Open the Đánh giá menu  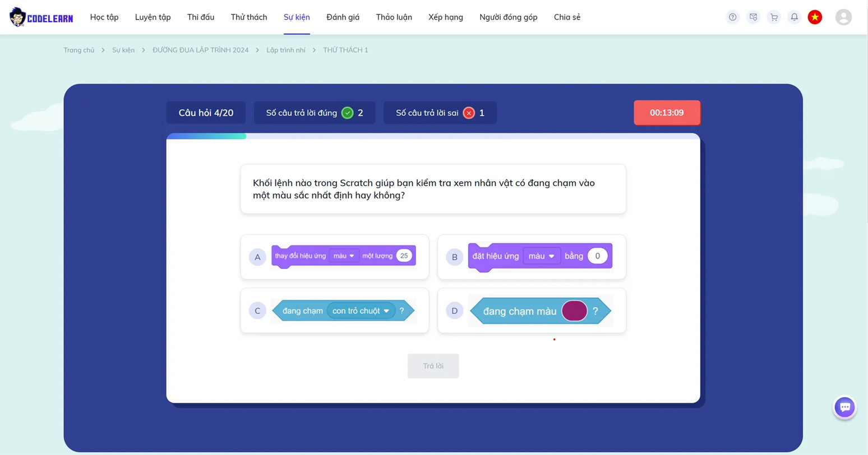click(343, 17)
